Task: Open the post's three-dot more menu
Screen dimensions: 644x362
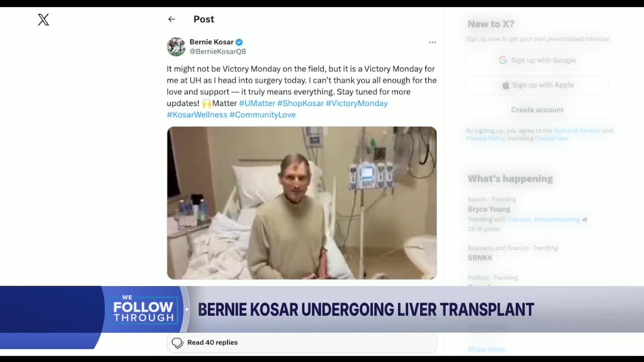Action: (432, 42)
